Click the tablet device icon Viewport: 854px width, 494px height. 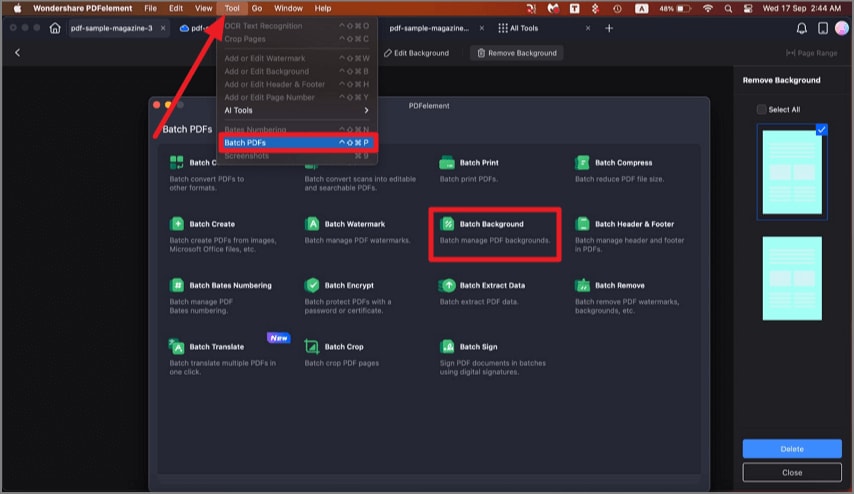(x=823, y=28)
